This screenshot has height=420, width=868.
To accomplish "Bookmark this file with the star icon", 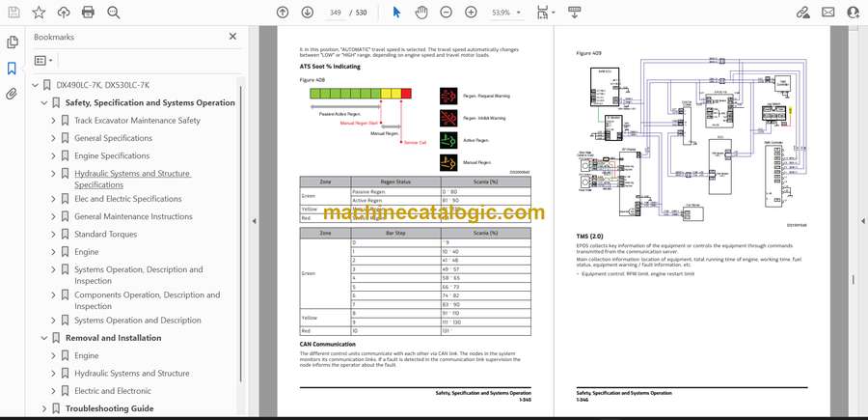I will pos(39,13).
